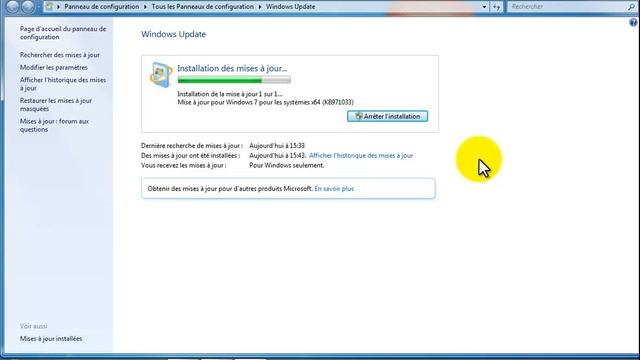Click Tous les Panneaux de configuration breadcrumb
This screenshot has width=640, height=360.
pos(202,7)
